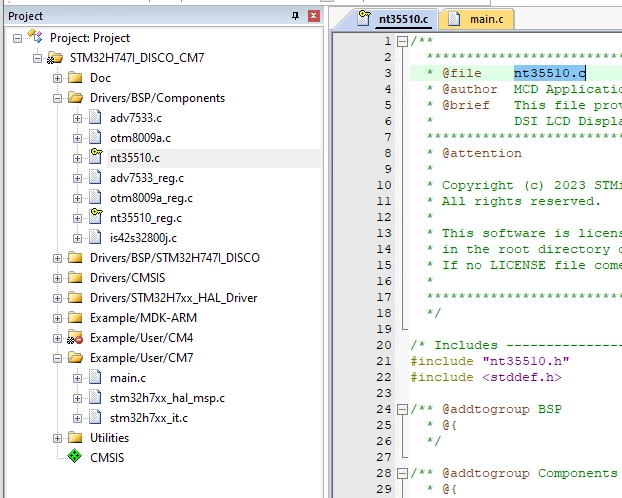Viewport: 622px width, 498px height.
Task: Click the Example/User/CM4 excluded folder icon
Action: tap(75, 337)
